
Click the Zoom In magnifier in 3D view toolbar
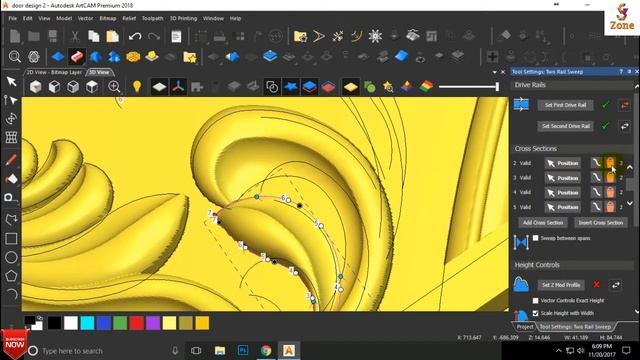pyautogui.click(x=114, y=87)
